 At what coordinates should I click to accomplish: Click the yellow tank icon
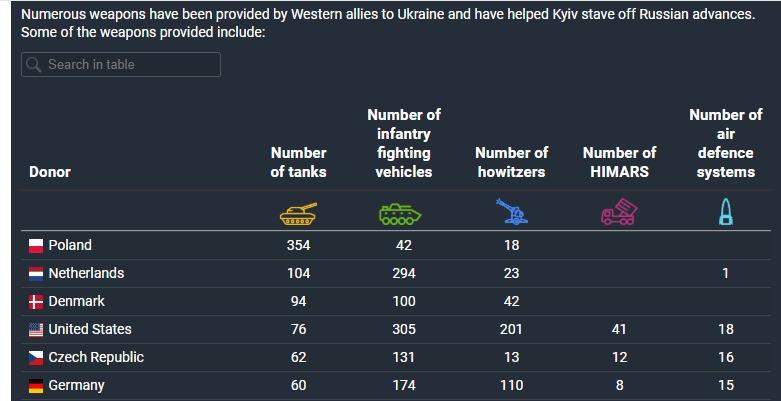click(298, 212)
